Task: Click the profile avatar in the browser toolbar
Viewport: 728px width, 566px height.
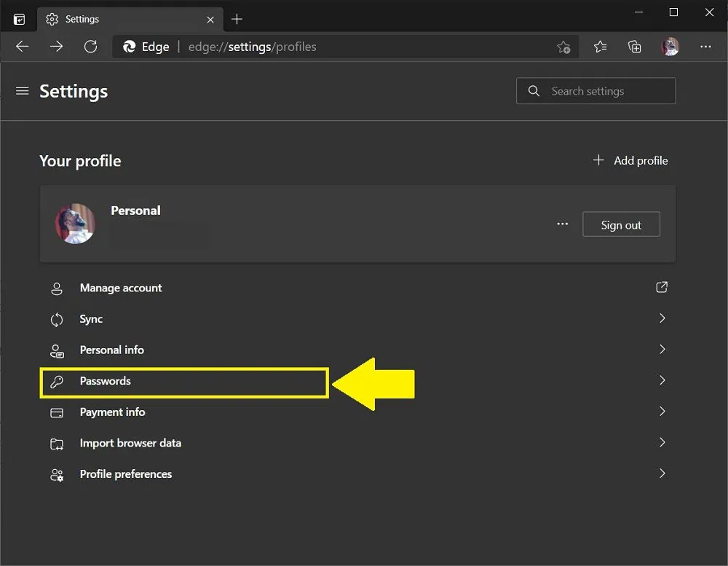Action: click(670, 46)
